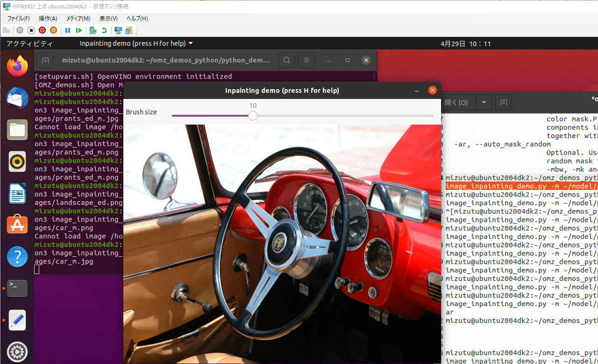Open the メディア(M) menu
This screenshot has width=598, height=364.
(78, 19)
